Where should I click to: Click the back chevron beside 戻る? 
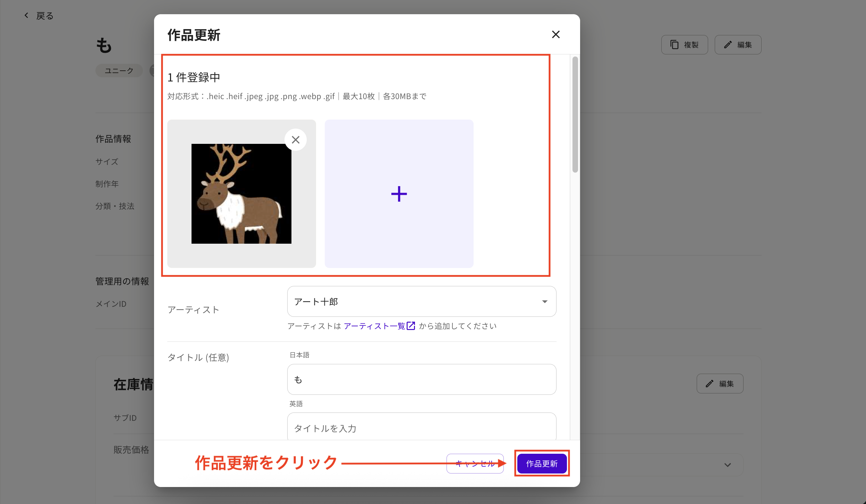point(26,15)
